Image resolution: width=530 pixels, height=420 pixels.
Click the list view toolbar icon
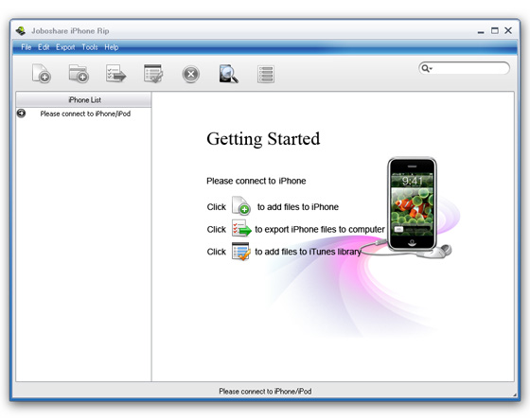[266, 74]
